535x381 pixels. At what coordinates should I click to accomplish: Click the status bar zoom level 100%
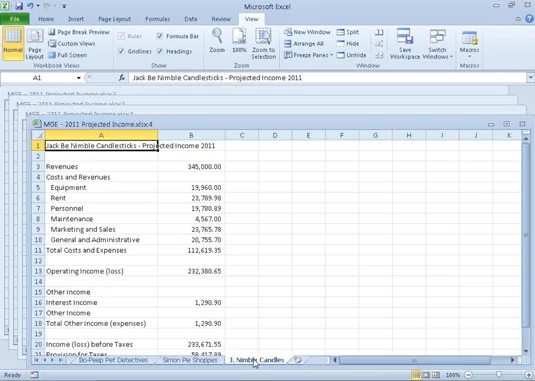click(x=453, y=375)
